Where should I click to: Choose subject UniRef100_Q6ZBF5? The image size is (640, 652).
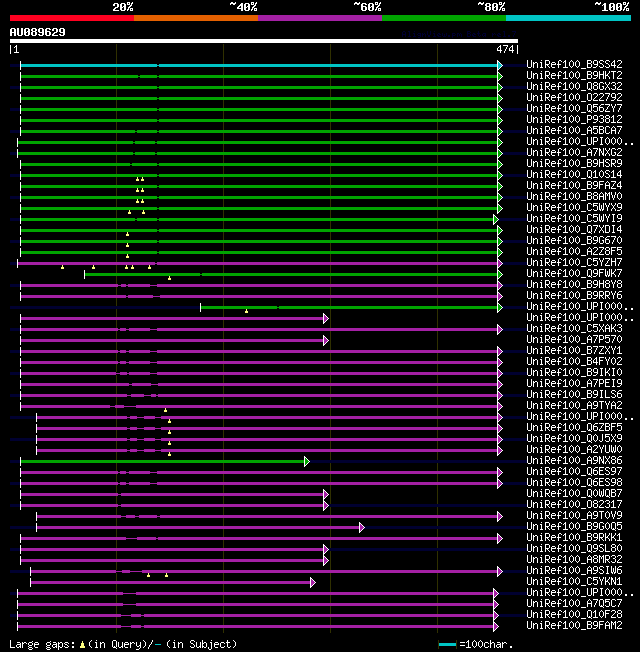pyautogui.click(x=574, y=428)
